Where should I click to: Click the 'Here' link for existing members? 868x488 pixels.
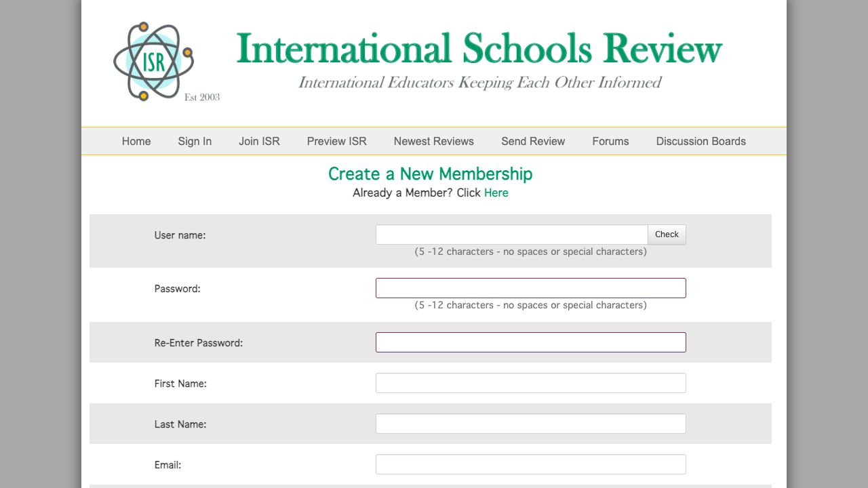pos(496,192)
